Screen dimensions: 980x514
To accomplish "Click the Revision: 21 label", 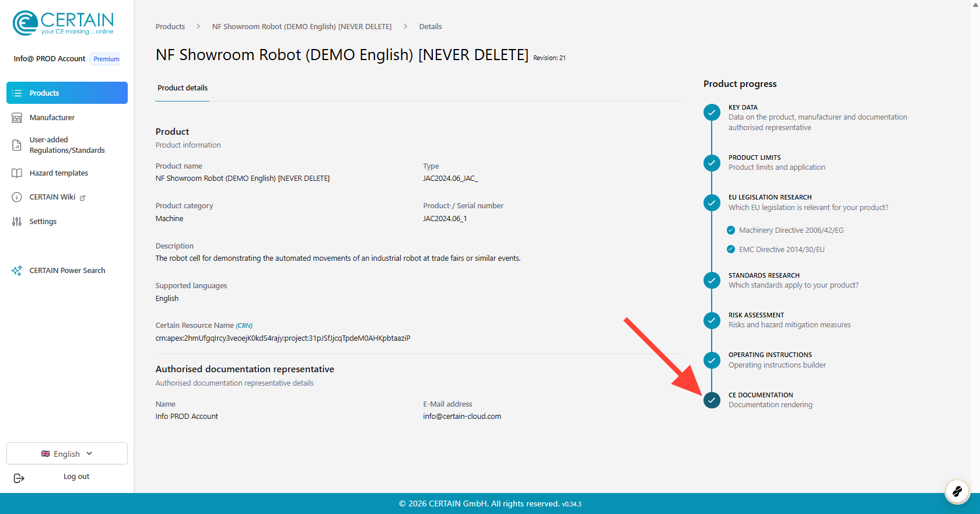I will tap(549, 58).
